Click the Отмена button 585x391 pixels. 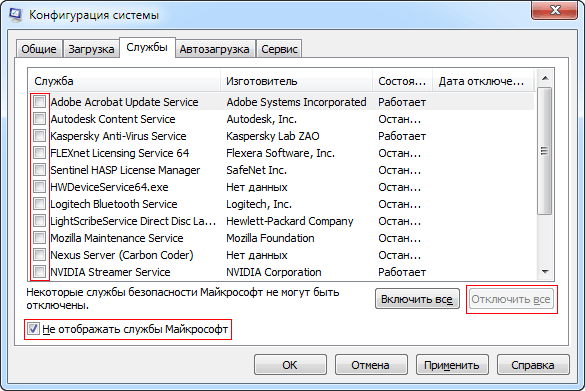click(370, 365)
